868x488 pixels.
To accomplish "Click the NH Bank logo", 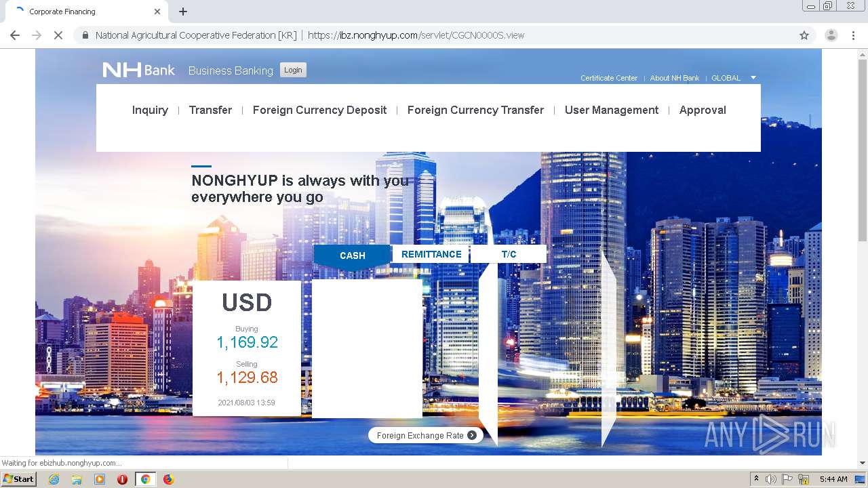I will pyautogui.click(x=139, y=70).
